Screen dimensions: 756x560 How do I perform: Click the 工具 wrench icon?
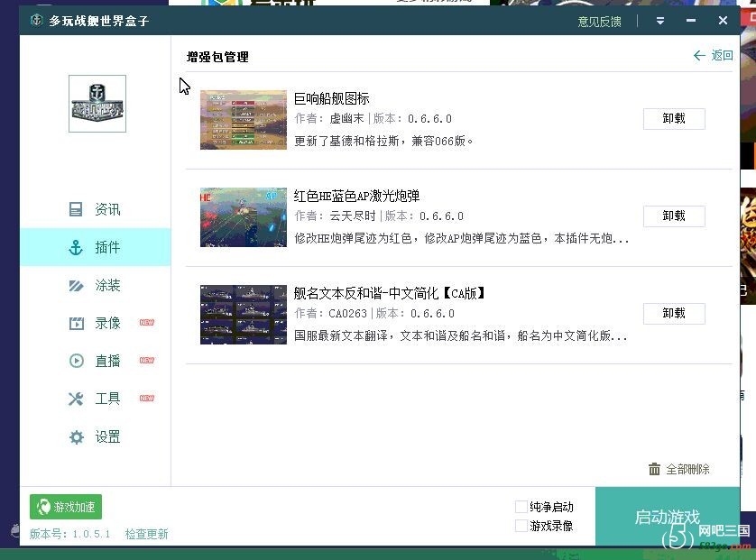point(76,399)
